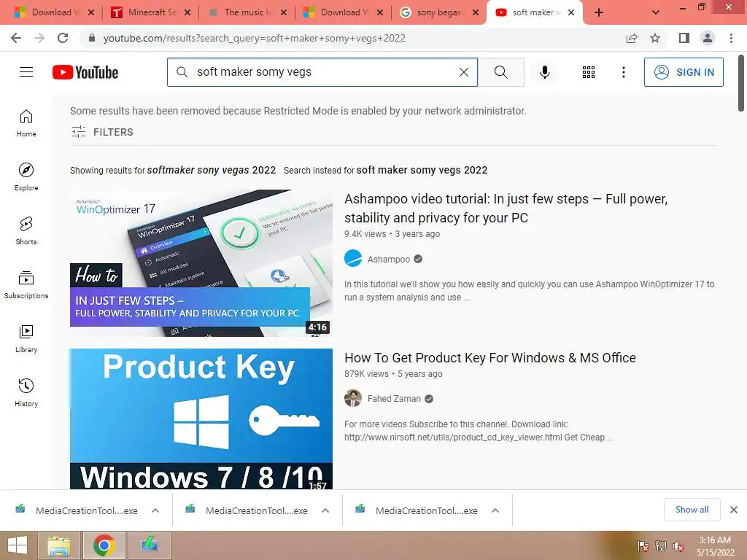The image size is (747, 560).
Task: Click the address bar URL
Action: [x=255, y=38]
